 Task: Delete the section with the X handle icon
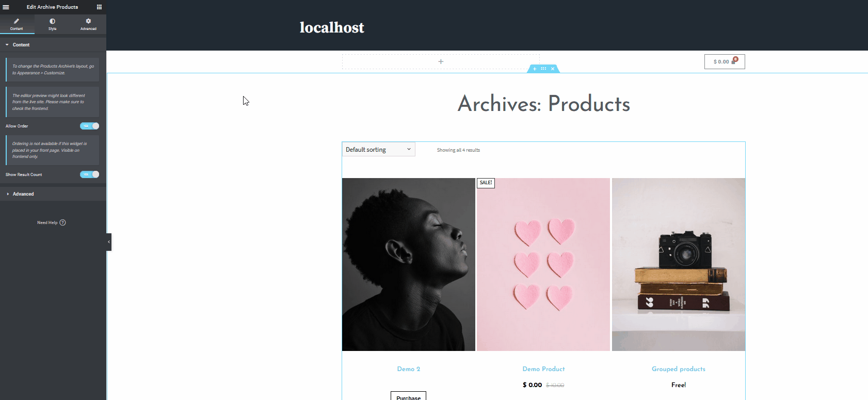click(553, 69)
